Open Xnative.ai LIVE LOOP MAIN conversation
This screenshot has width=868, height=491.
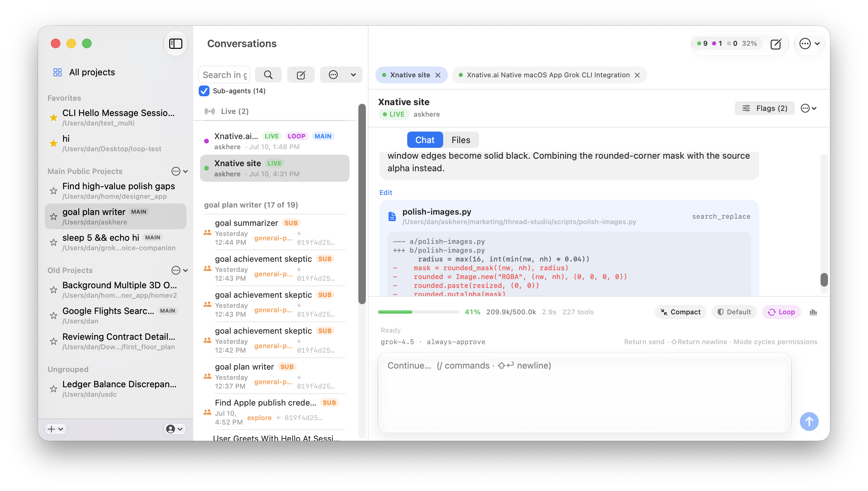[275, 141]
